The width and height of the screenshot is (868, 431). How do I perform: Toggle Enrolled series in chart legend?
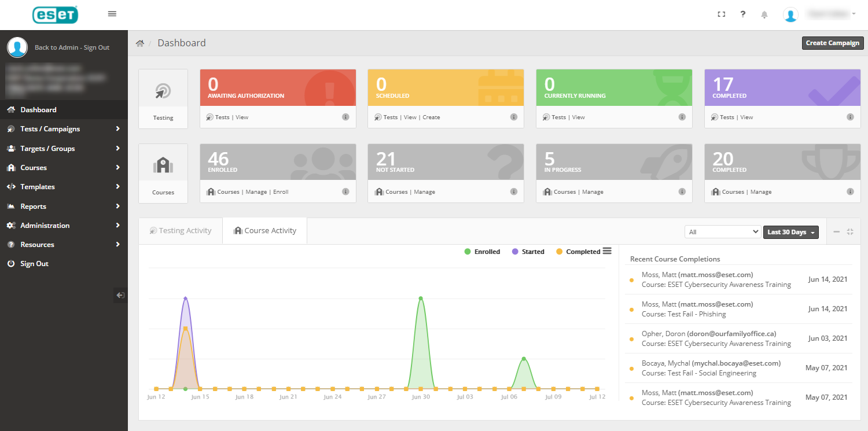coord(482,252)
